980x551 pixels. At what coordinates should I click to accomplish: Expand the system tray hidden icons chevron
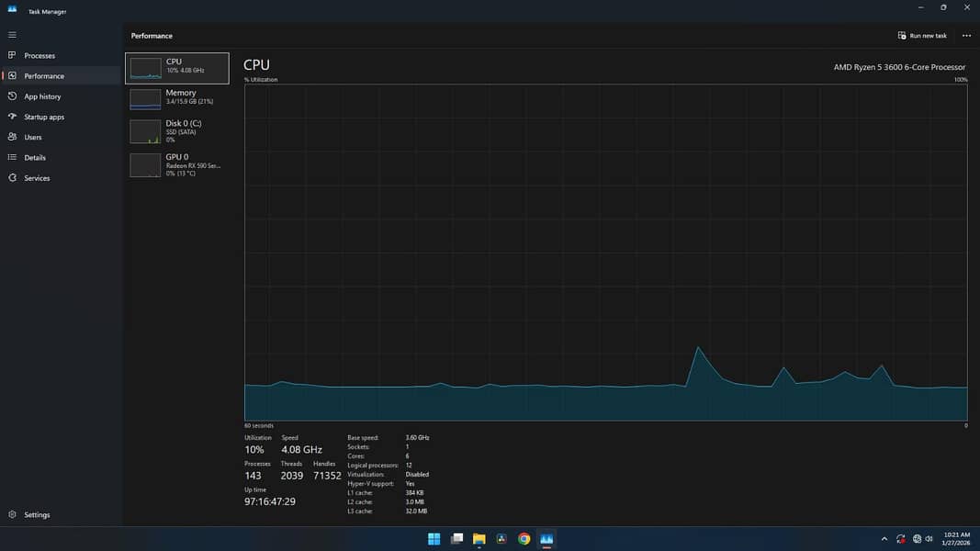pyautogui.click(x=884, y=539)
